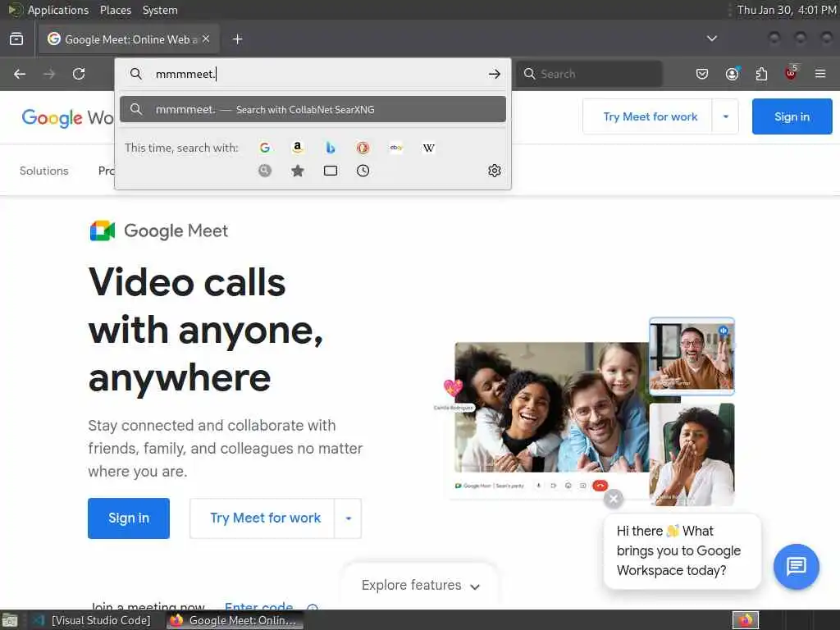This screenshot has height=630, width=840.
Task: Click the Google Meet logo icon
Action: (x=103, y=231)
